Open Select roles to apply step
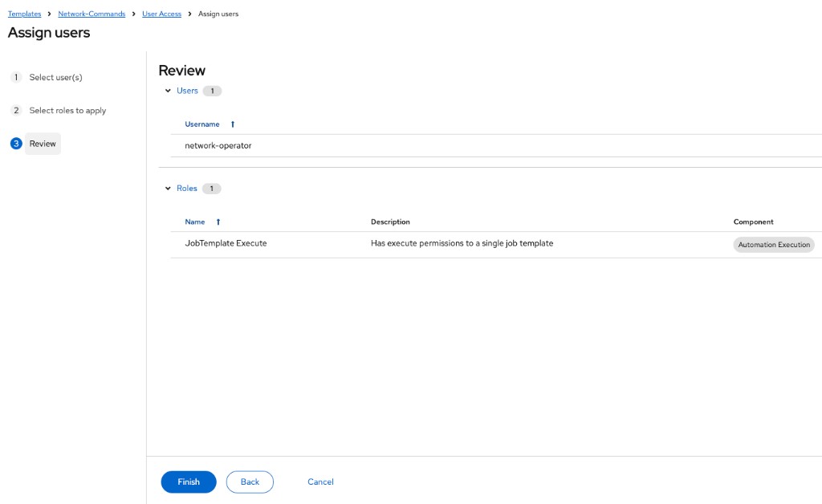Screen dimensions: 822x504 click(x=67, y=110)
